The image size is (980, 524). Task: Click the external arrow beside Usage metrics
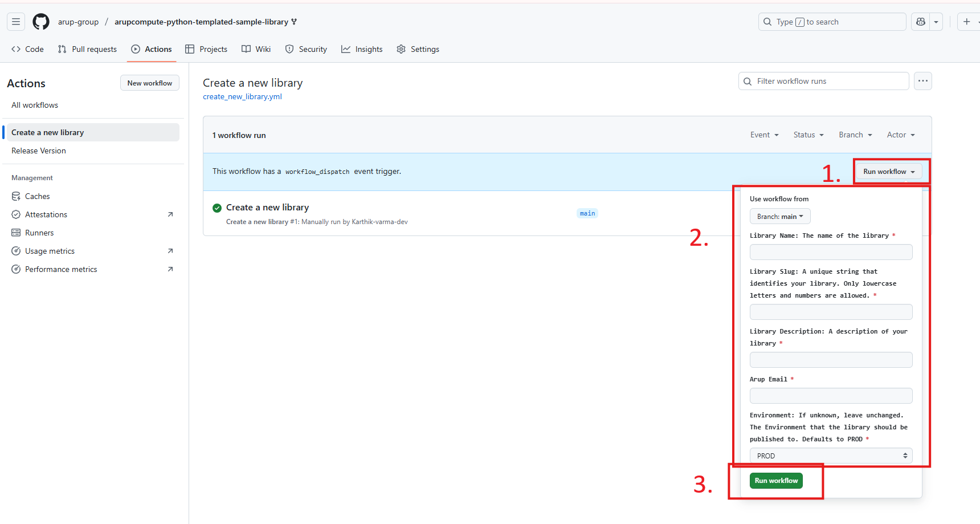pos(170,251)
